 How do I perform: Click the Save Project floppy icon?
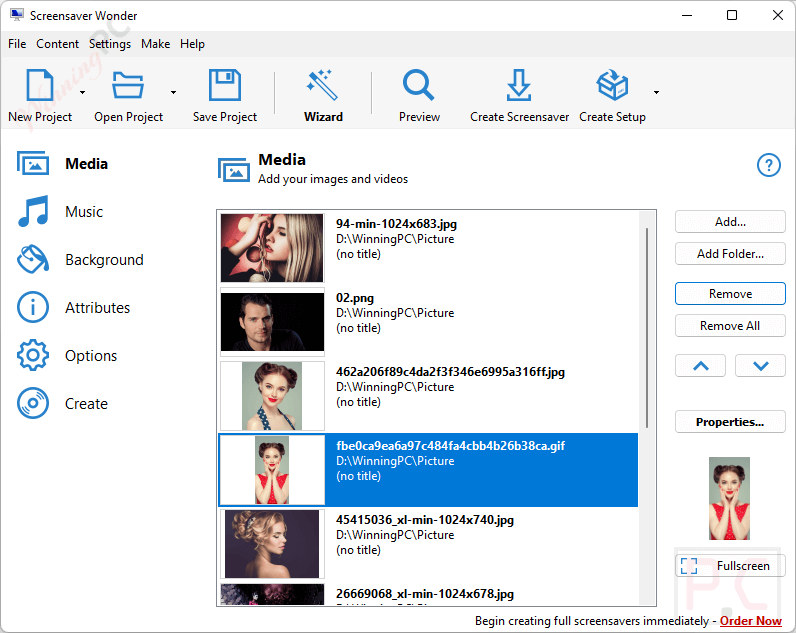(x=224, y=85)
